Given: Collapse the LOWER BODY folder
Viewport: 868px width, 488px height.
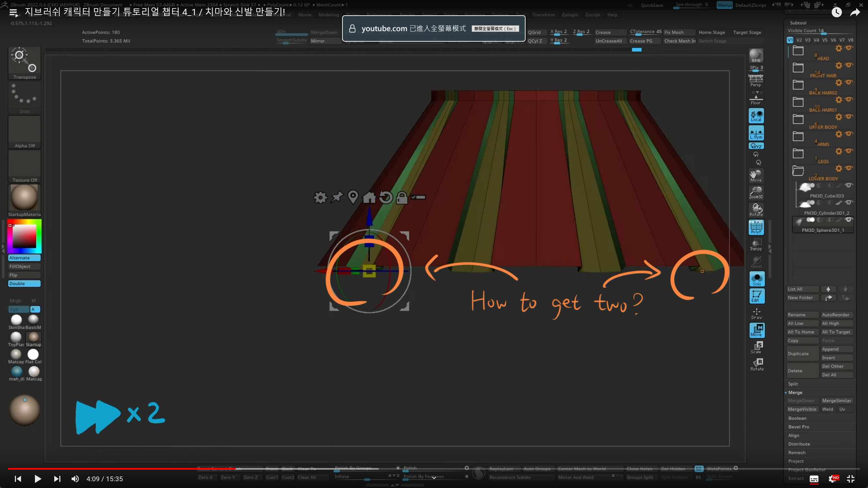Looking at the screenshot, I should [x=798, y=171].
